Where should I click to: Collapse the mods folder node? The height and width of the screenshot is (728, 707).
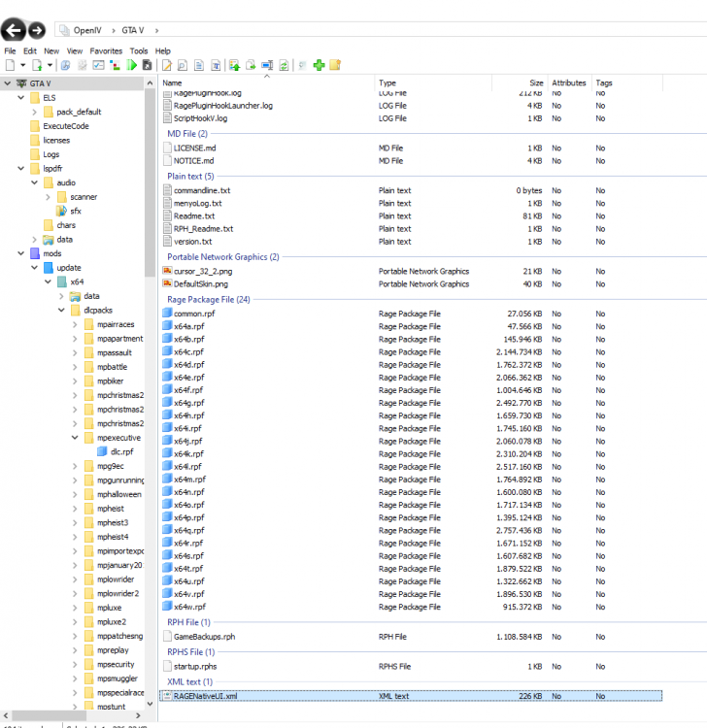(21, 253)
